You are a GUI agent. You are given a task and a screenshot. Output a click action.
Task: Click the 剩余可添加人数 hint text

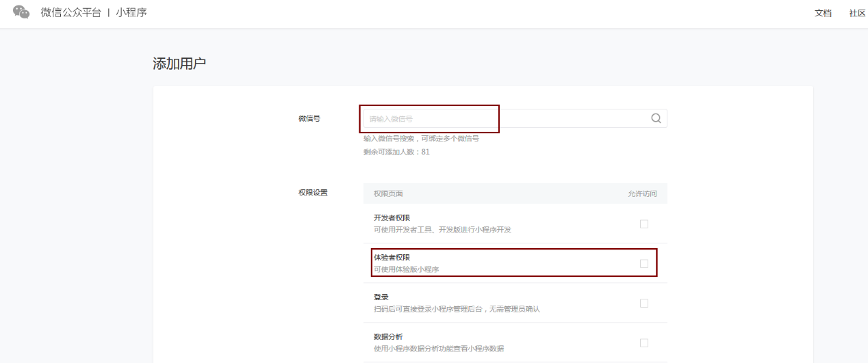(x=396, y=152)
